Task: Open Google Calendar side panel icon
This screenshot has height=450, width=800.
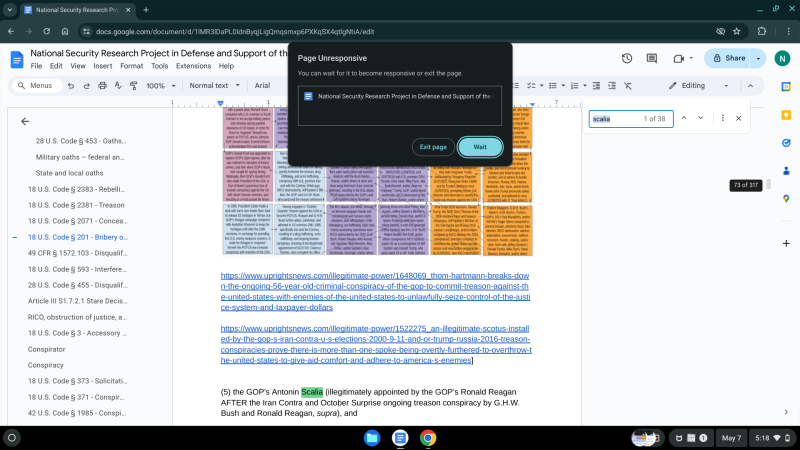Action: click(787, 114)
